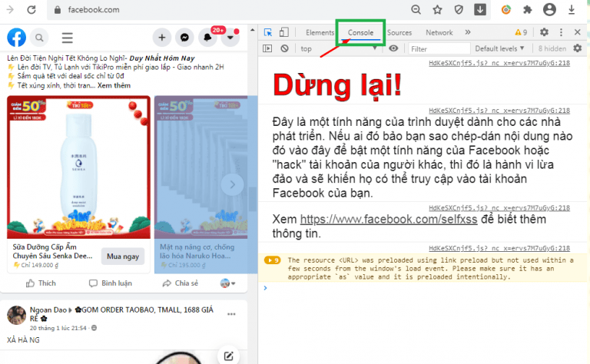The width and height of the screenshot is (590, 364).
Task: Click the dark download arrow extension icon
Action: coord(479,10)
